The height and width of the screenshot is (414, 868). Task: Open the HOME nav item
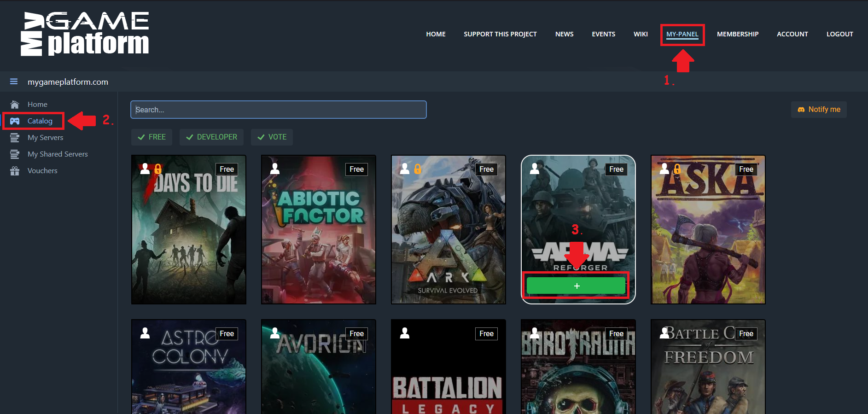click(436, 34)
